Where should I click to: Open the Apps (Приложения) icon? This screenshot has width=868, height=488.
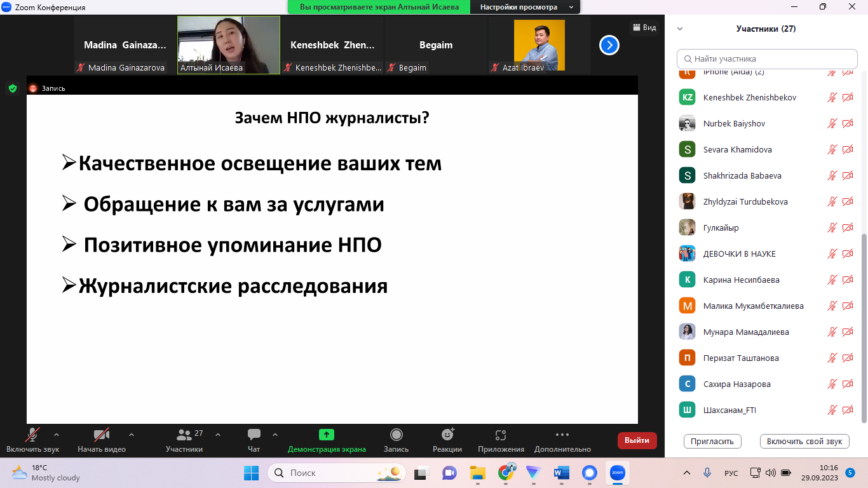(501, 435)
